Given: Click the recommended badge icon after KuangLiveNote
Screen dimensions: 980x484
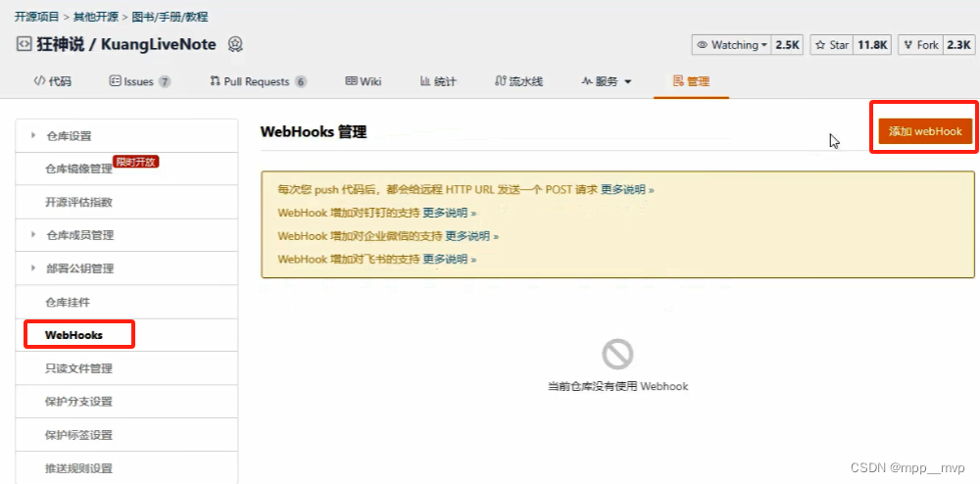Looking at the screenshot, I should 235,45.
